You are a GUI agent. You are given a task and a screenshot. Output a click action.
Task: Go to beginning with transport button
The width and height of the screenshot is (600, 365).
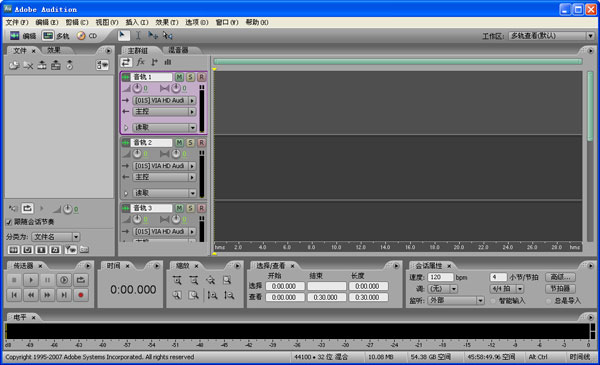point(14,295)
